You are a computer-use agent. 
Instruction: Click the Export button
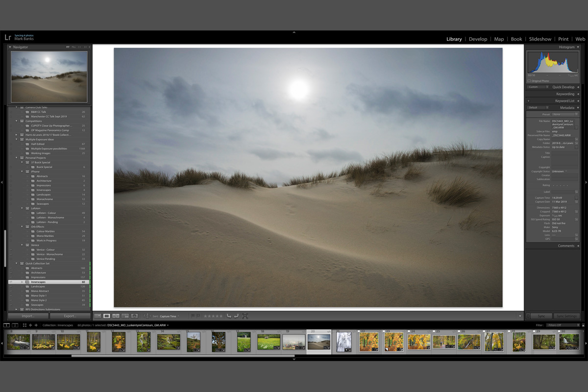[70, 316]
